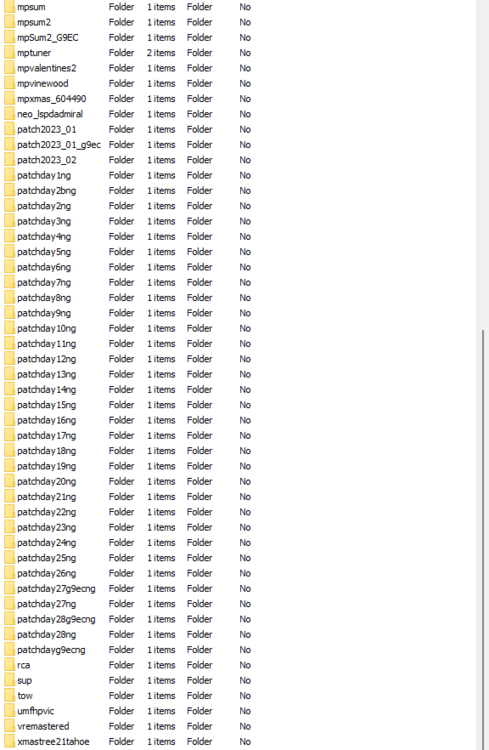Click the 'No' value in the tow row
Viewport: 489px width, 750px height.
coord(245,696)
